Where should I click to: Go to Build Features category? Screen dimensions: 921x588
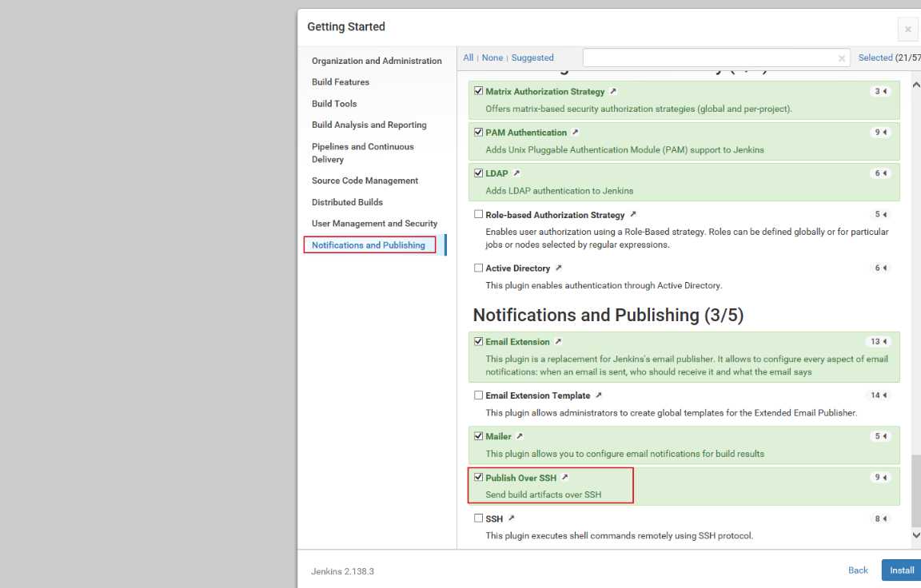pyautogui.click(x=341, y=82)
